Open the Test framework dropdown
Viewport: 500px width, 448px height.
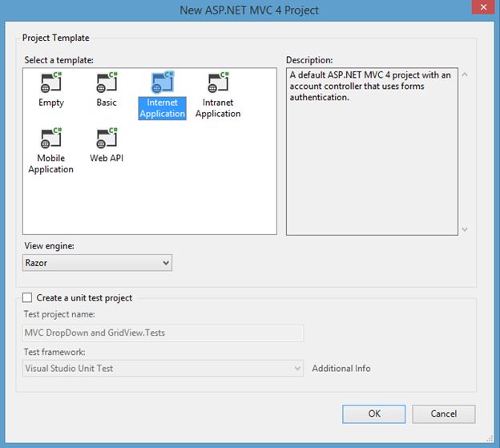pos(163,369)
